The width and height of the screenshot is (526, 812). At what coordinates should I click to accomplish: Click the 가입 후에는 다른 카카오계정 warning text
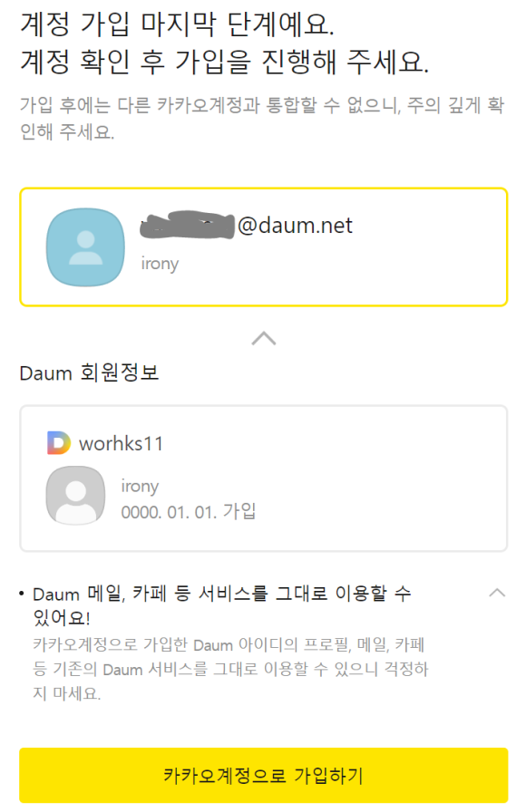262,119
